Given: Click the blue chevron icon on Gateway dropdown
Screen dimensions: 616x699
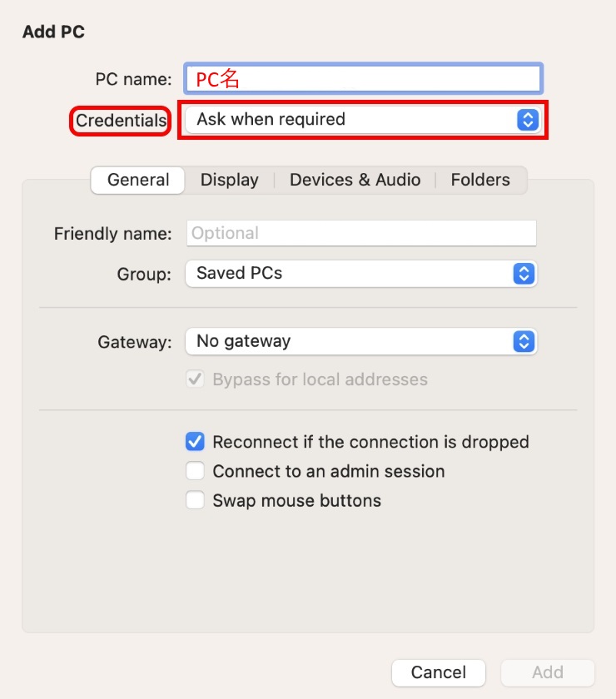Looking at the screenshot, I should click(523, 341).
